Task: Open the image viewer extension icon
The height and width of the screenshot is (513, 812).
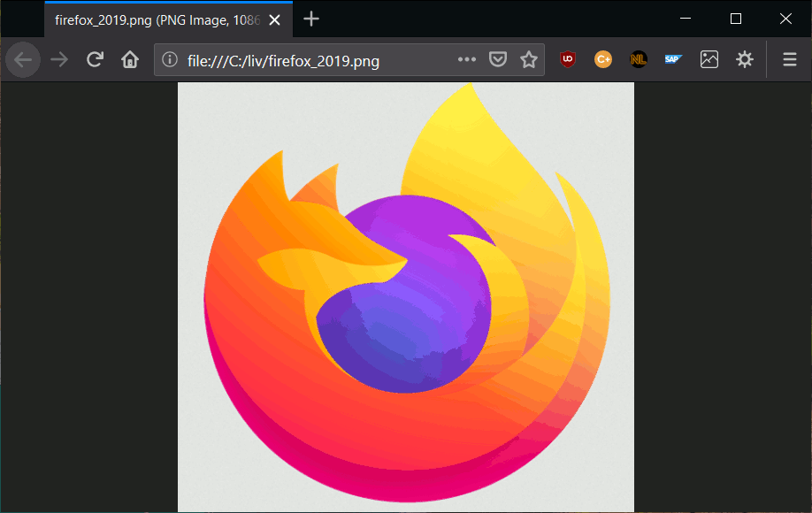Action: pyautogui.click(x=709, y=59)
